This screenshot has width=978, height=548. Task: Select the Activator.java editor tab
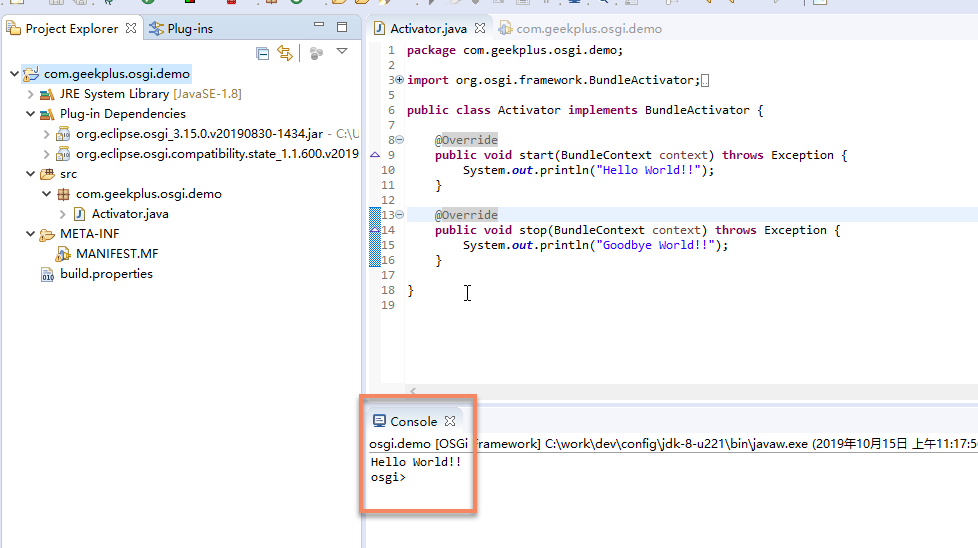click(x=428, y=29)
